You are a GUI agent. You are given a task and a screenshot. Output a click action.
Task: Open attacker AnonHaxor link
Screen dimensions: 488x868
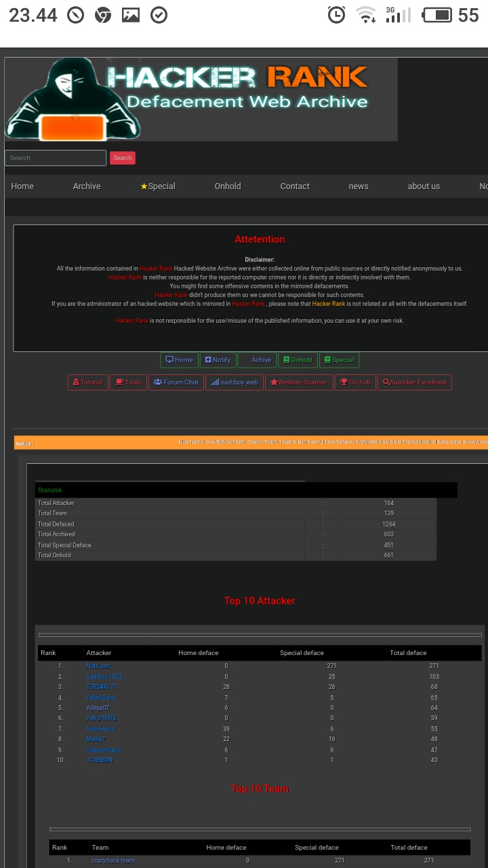[x=101, y=729]
